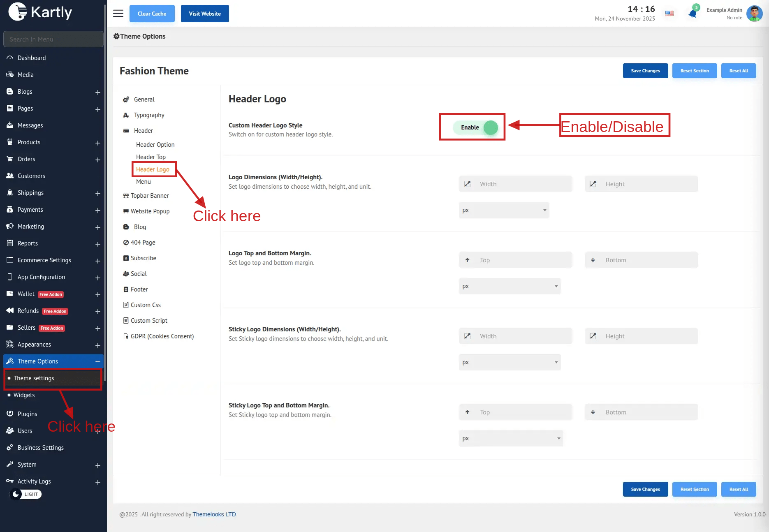This screenshot has height=532, width=769.
Task: Select the US flag language icon
Action: pyautogui.click(x=669, y=14)
